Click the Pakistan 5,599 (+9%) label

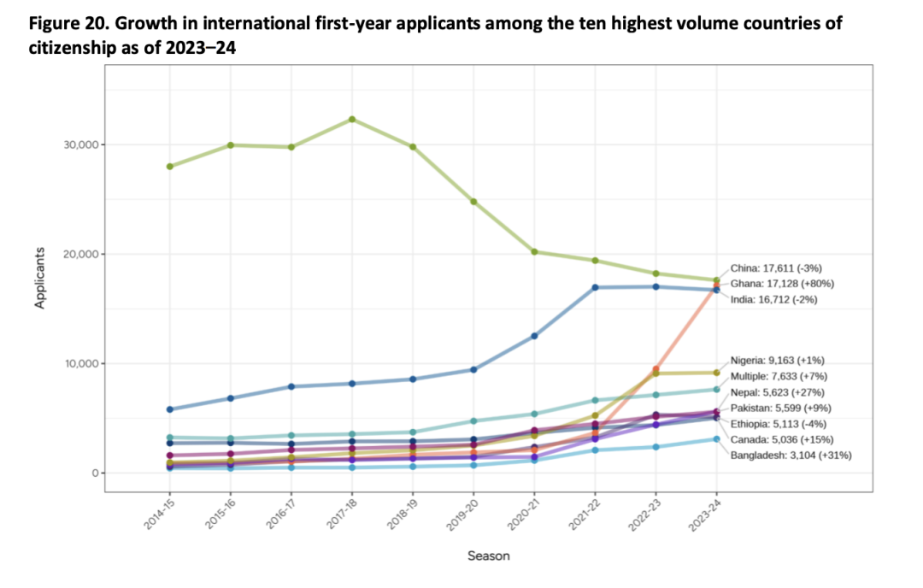tap(781, 408)
